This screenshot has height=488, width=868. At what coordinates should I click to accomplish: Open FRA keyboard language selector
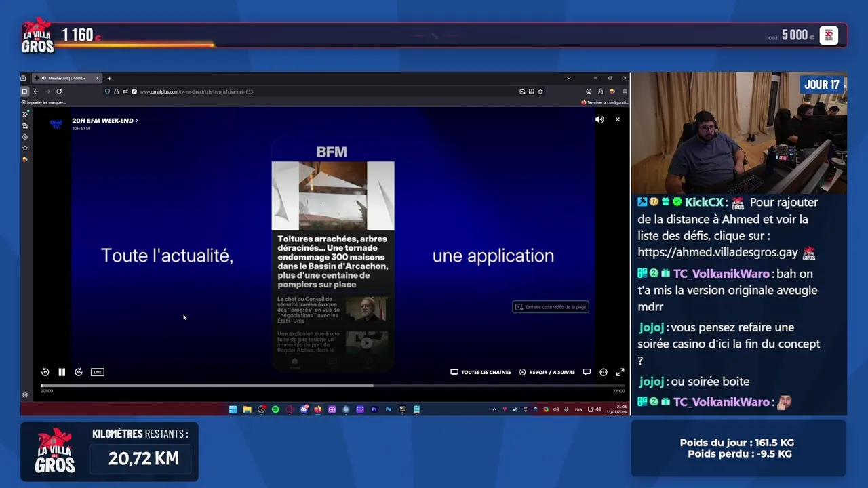(578, 409)
